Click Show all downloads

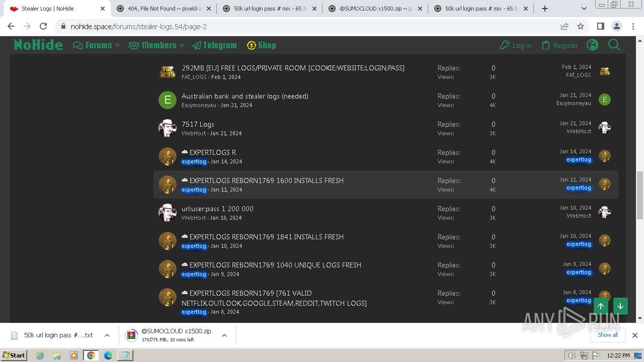[x=607, y=335]
